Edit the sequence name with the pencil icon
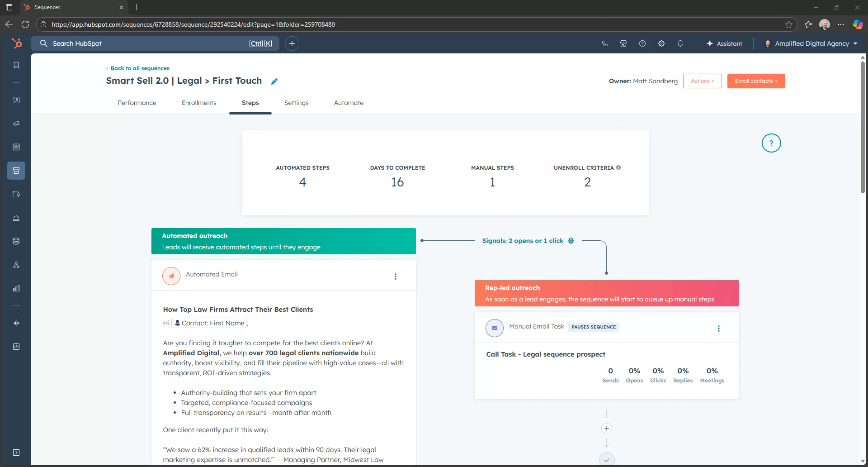The height and width of the screenshot is (467, 868). tap(274, 81)
